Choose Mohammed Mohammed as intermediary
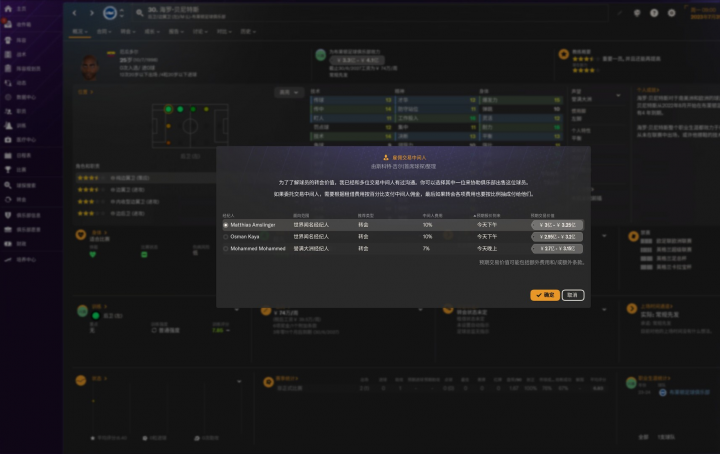This screenshot has width=720, height=454. 226,248
